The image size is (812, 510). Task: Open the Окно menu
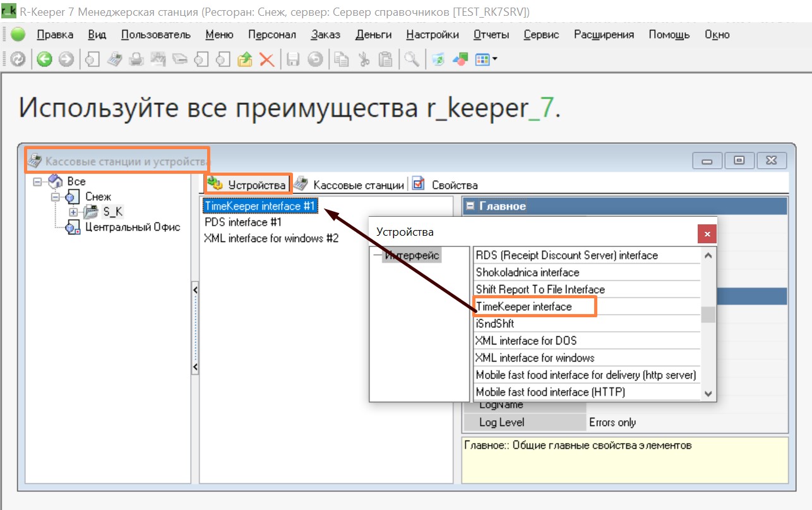717,35
